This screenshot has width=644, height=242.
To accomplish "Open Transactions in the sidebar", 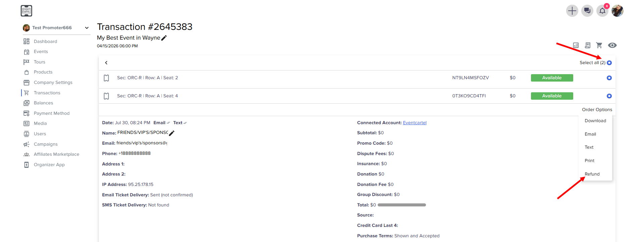I will click(47, 93).
